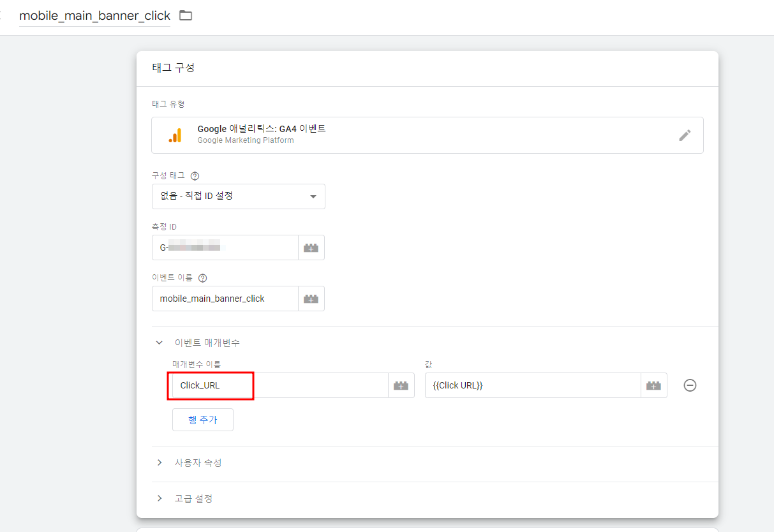The height and width of the screenshot is (532, 774).
Task: Click the folder icon beside the tag name
Action: point(185,15)
